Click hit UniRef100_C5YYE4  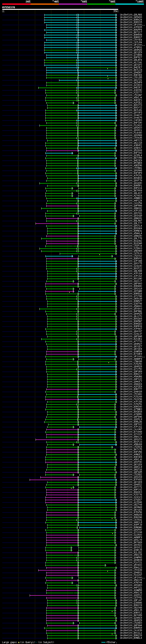coord(131,40)
